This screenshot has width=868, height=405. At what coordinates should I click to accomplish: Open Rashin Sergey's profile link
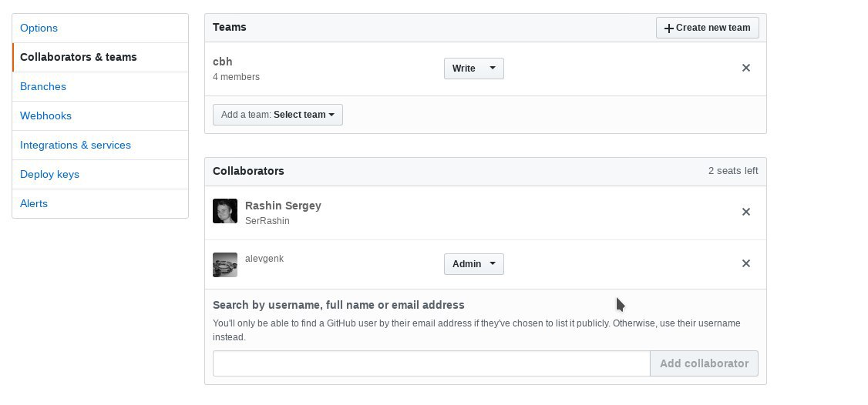pos(283,206)
